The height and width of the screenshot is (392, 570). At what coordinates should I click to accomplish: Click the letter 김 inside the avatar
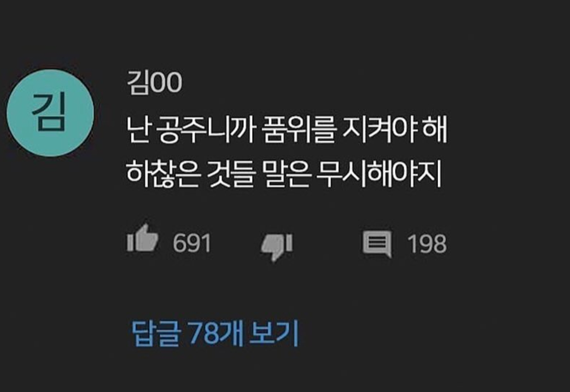(x=49, y=112)
